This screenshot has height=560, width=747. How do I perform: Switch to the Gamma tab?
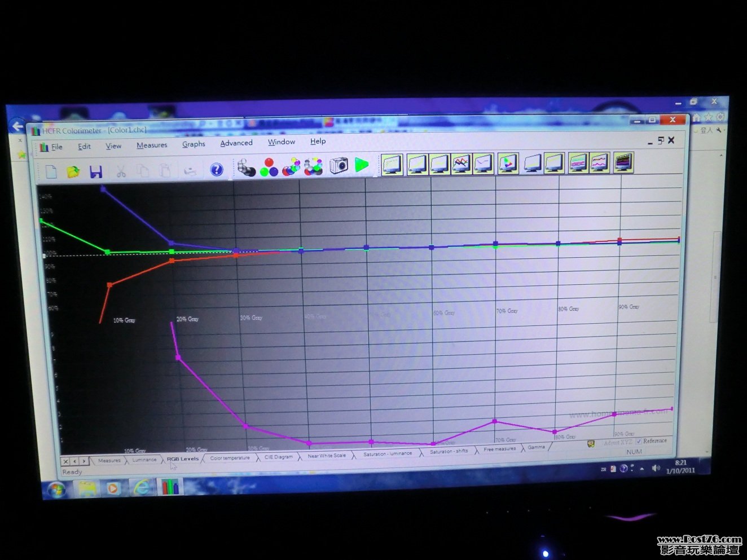(x=537, y=447)
